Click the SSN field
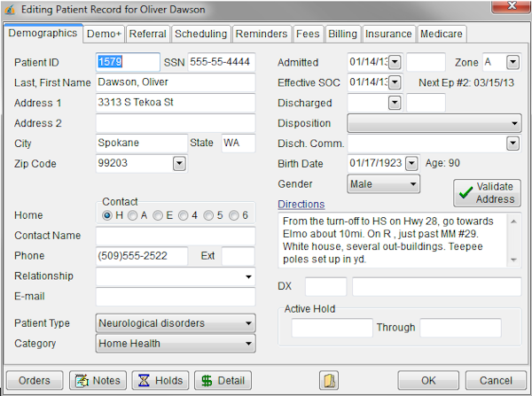This screenshot has height=396, width=532. pyautogui.click(x=221, y=62)
